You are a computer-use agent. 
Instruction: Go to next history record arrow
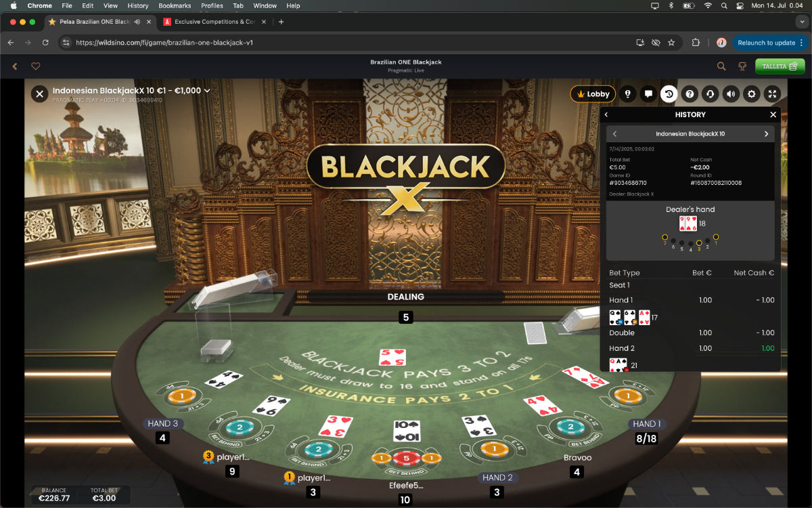tap(766, 134)
